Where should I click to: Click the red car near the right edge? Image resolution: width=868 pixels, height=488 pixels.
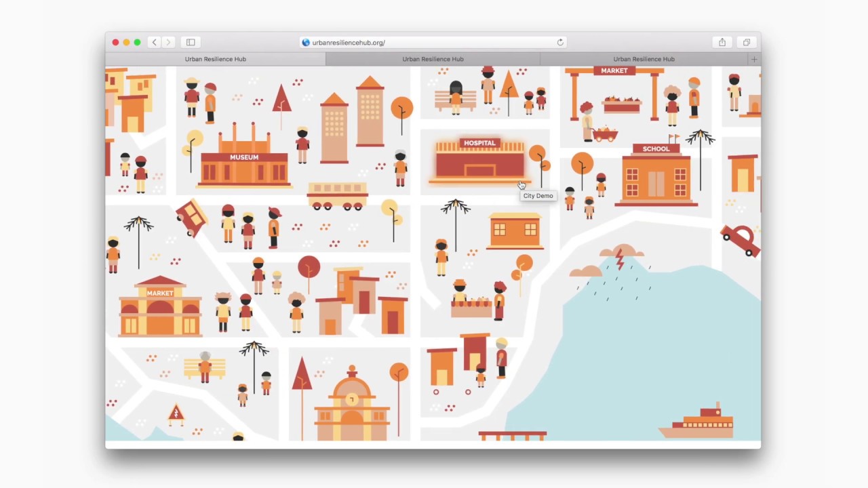[x=741, y=240]
